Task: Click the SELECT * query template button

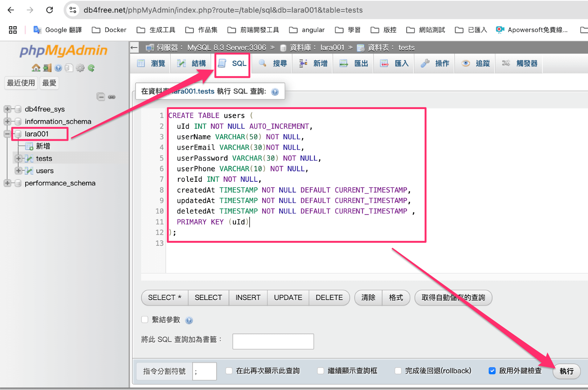Action: [x=165, y=298]
